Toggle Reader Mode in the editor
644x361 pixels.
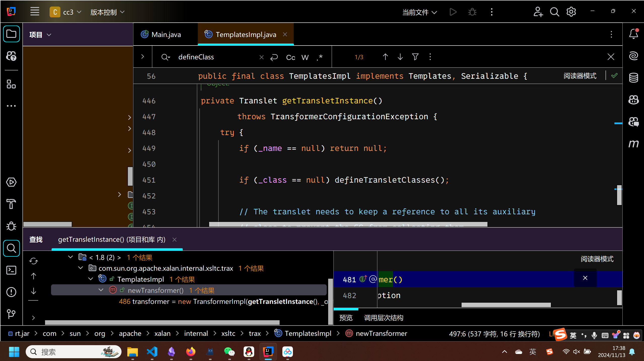tap(580, 76)
